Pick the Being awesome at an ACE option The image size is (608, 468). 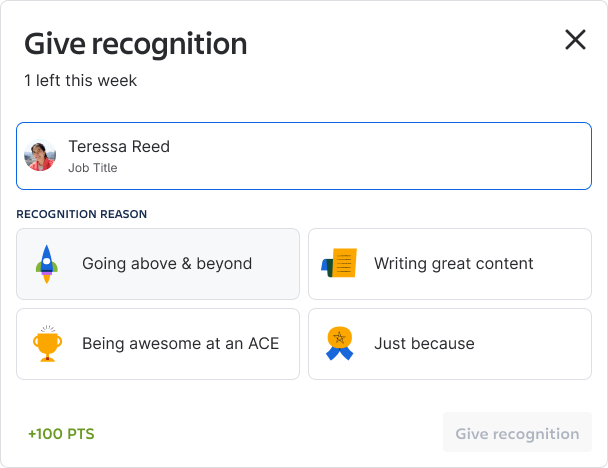click(x=158, y=344)
